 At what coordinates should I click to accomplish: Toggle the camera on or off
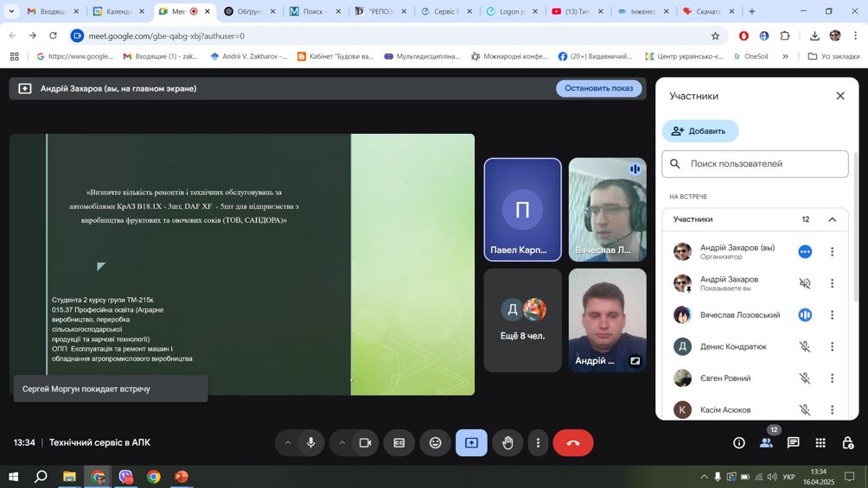[365, 443]
